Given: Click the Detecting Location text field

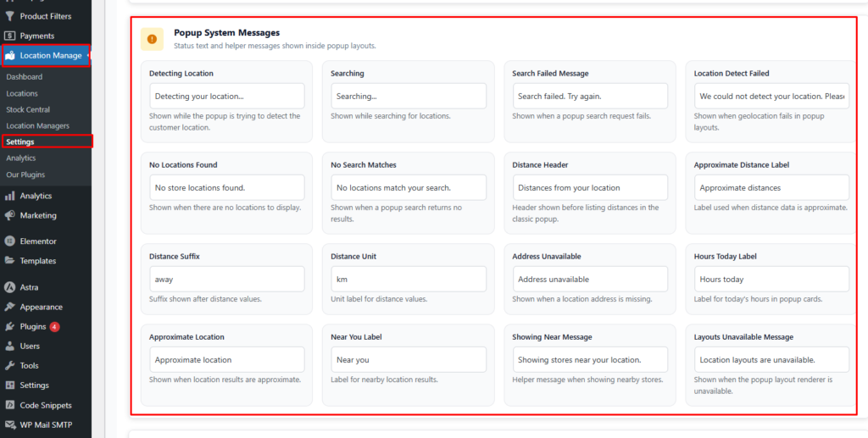Looking at the screenshot, I should click(x=226, y=96).
